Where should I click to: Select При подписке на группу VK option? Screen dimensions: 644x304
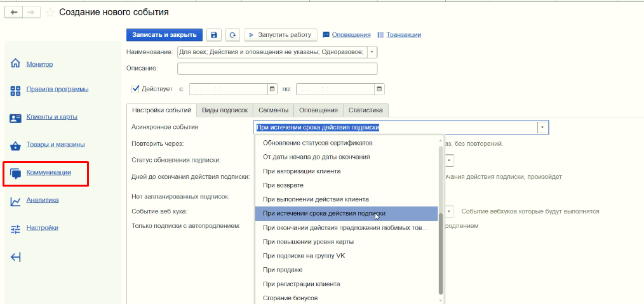coord(347,256)
